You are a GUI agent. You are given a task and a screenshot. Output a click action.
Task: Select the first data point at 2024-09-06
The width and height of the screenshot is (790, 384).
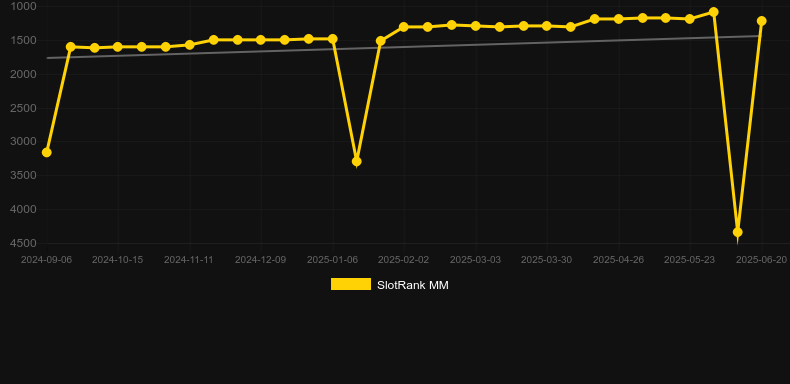click(x=46, y=152)
